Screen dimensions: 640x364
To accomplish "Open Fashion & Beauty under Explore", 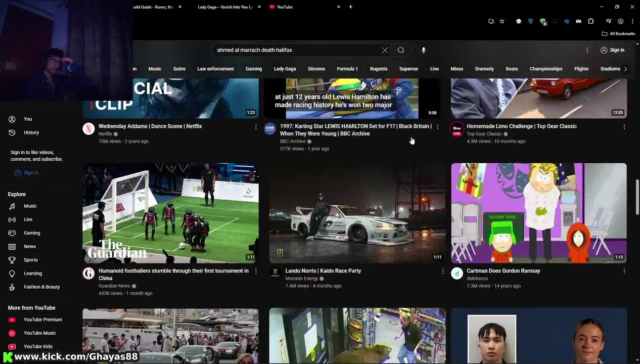I will [38, 287].
